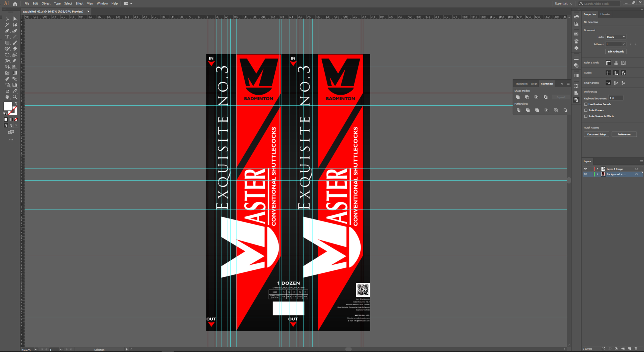Switch to the Libraries tab

click(x=605, y=14)
